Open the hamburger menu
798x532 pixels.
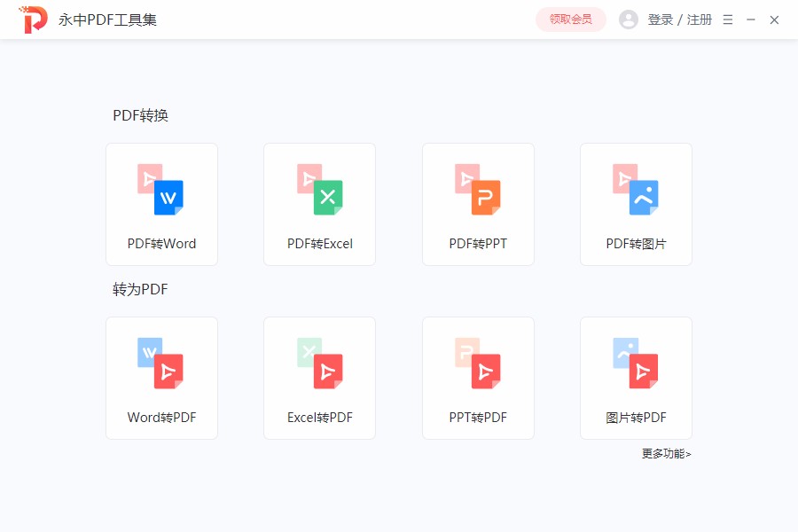(x=727, y=19)
